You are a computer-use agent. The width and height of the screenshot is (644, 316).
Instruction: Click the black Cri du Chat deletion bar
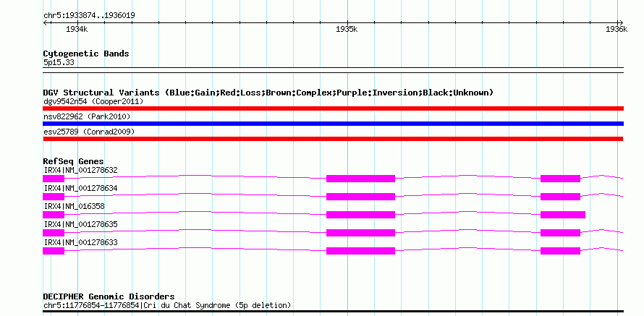(x=333, y=312)
